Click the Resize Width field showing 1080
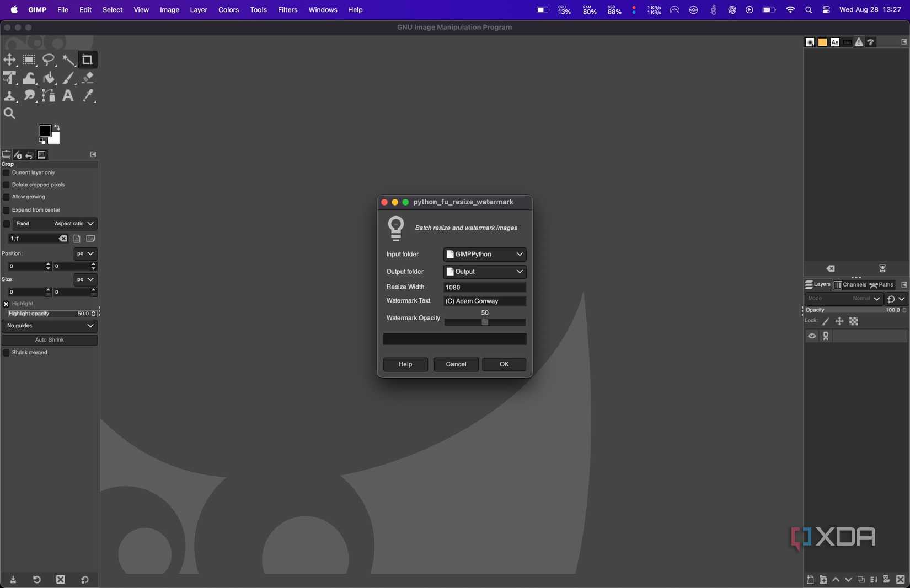Viewport: 910px width, 588px height. point(484,287)
